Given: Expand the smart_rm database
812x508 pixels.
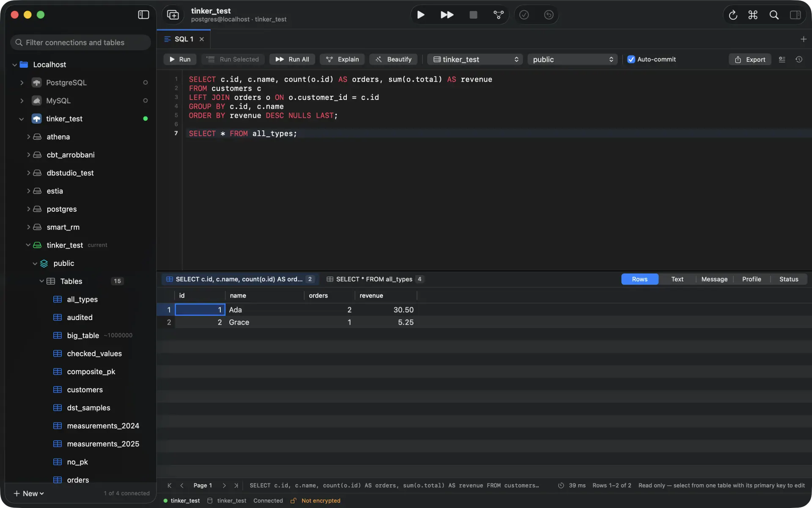Looking at the screenshot, I should pos(28,227).
